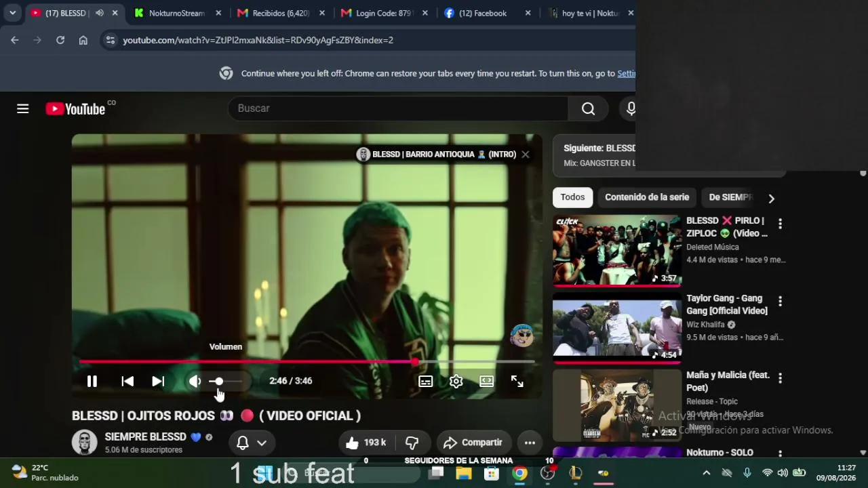
Task: Switch to the Recibidos Gmail tab
Action: click(281, 13)
